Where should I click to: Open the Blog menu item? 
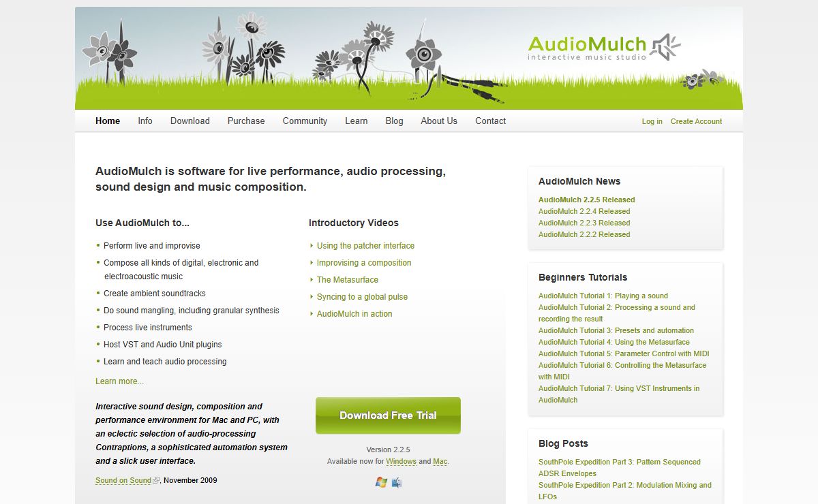(394, 121)
